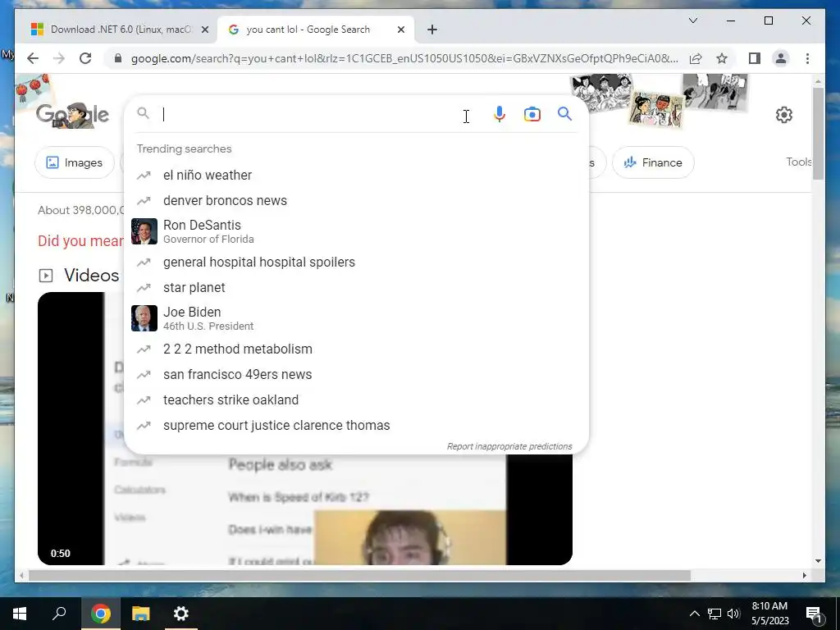840x630 pixels.
Task: Close the Google Search tab
Action: point(400,30)
